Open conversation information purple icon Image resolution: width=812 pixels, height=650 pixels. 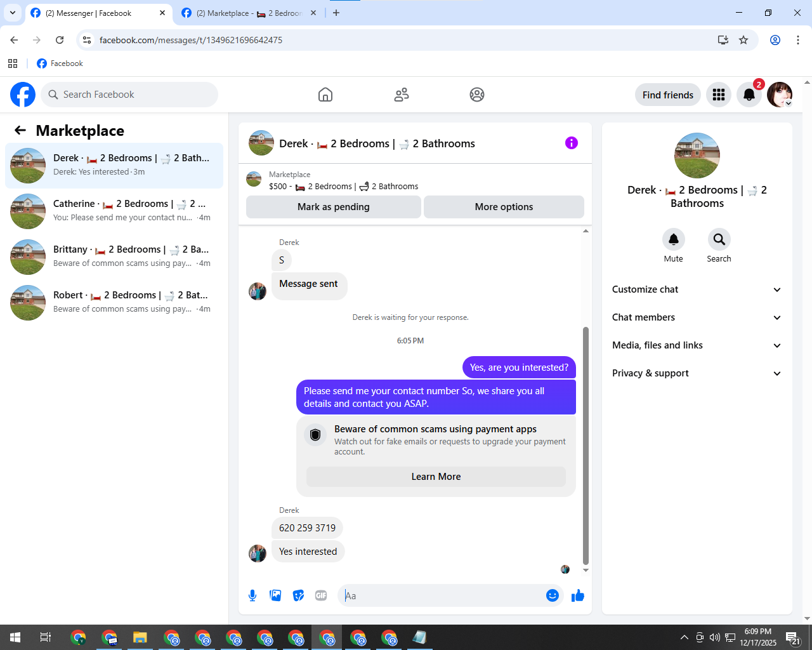click(x=572, y=143)
